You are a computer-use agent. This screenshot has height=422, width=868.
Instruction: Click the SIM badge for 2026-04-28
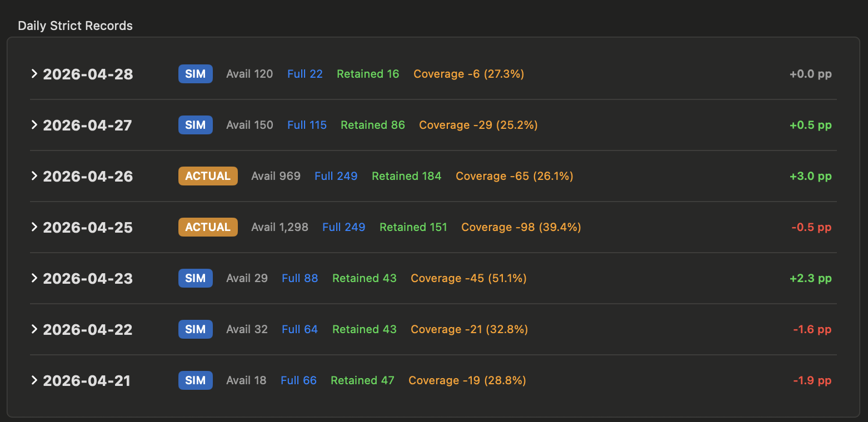pyautogui.click(x=195, y=74)
